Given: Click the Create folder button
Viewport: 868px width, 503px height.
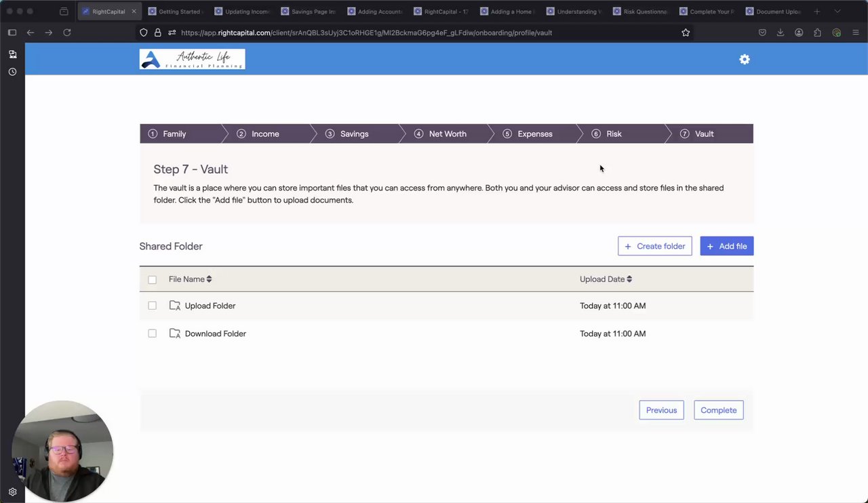Looking at the screenshot, I should pos(655,246).
